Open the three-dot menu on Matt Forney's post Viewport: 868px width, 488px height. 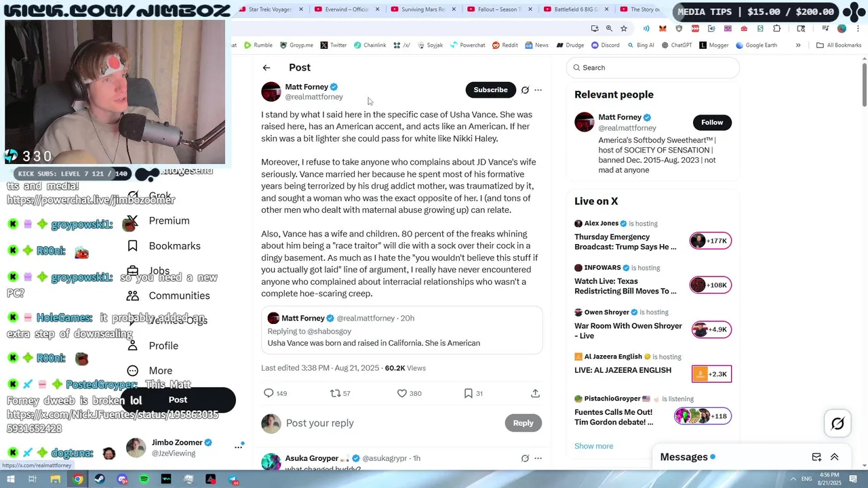click(x=538, y=90)
